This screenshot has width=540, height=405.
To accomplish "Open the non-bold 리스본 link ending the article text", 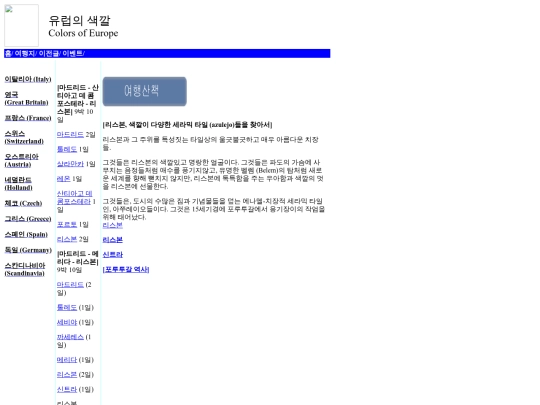I will [x=113, y=225].
